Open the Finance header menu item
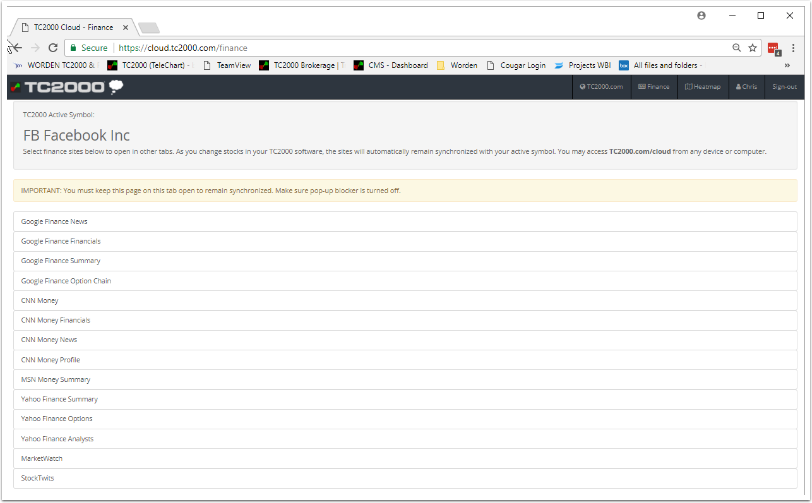Image resolution: width=812 pixels, height=503 pixels. (x=654, y=87)
